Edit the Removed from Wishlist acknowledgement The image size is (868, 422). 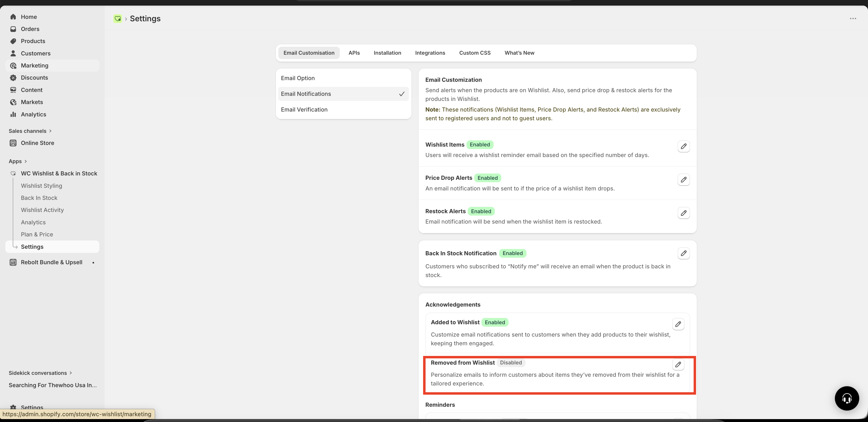678,364
